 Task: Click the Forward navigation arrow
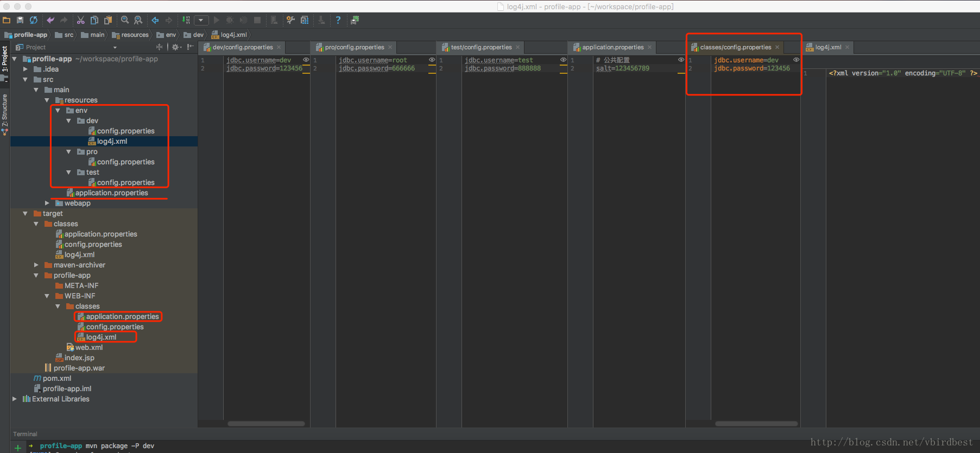[x=169, y=20]
